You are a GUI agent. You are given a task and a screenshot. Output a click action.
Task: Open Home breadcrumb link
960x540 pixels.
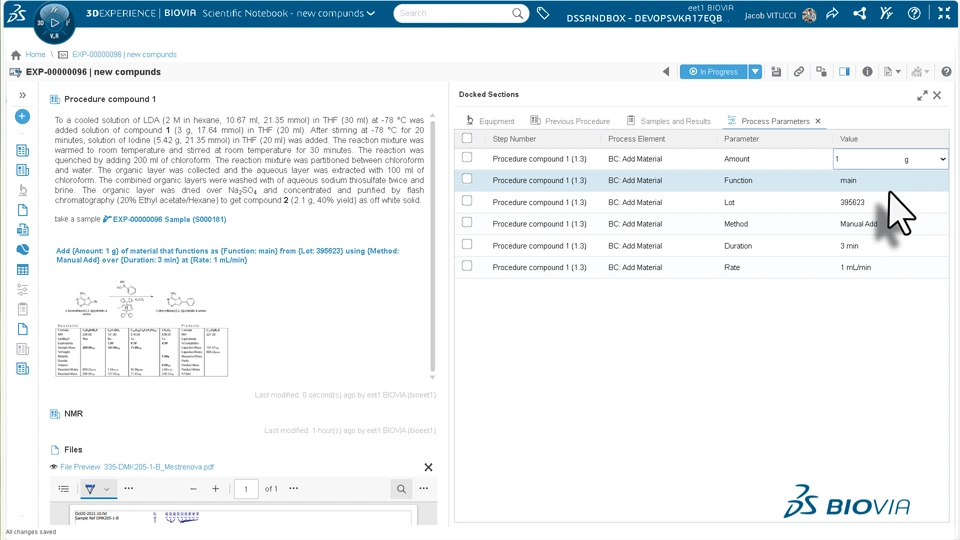(35, 54)
